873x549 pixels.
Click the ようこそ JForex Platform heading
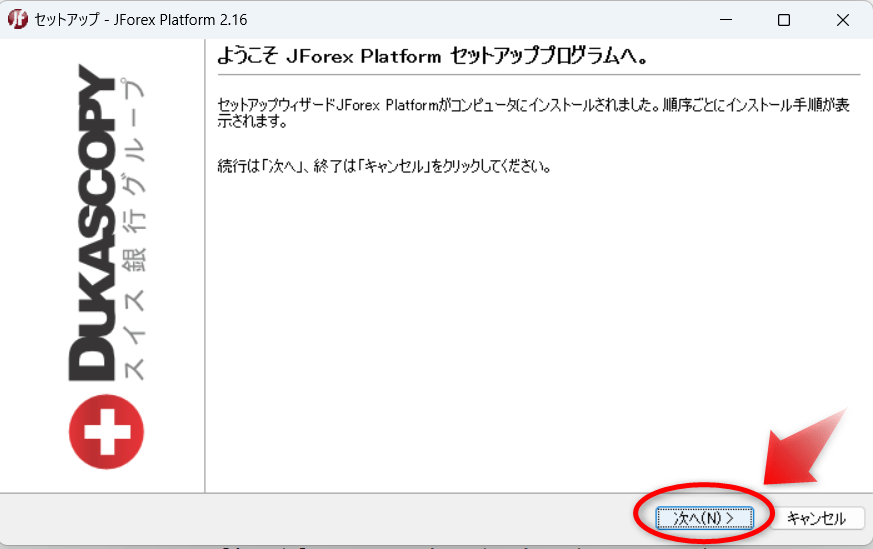point(433,56)
